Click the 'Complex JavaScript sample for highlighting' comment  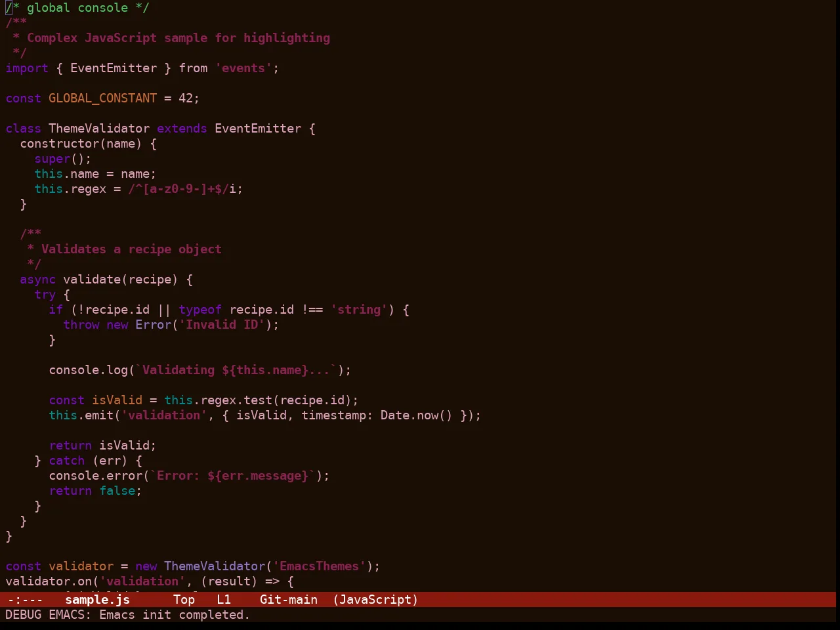click(x=178, y=38)
